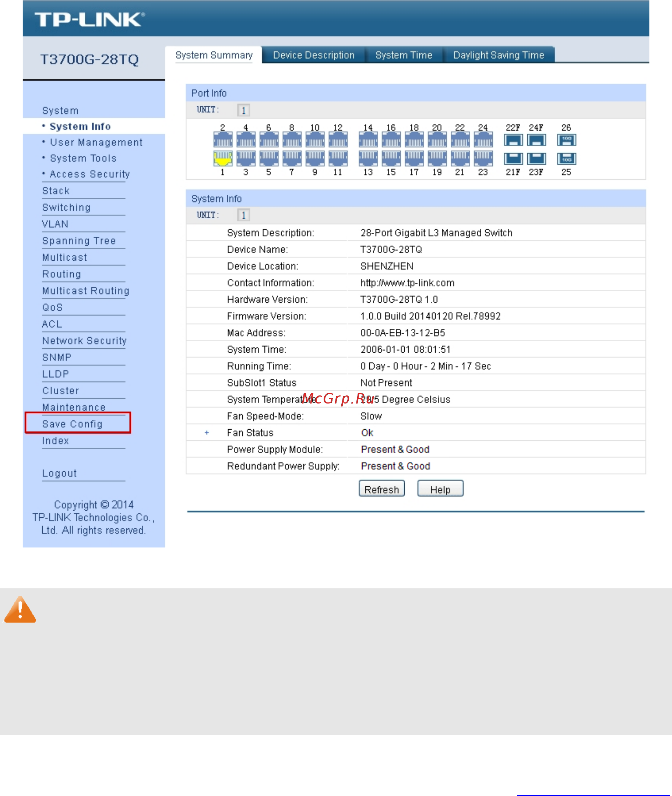Select port 20 icon
This screenshot has height=796, width=672.
coord(437,140)
